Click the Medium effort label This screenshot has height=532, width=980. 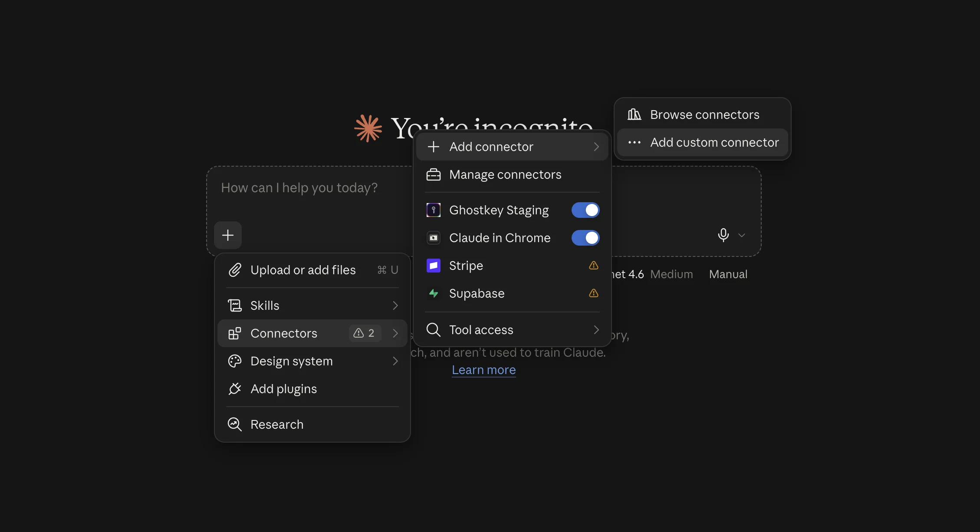(x=671, y=274)
